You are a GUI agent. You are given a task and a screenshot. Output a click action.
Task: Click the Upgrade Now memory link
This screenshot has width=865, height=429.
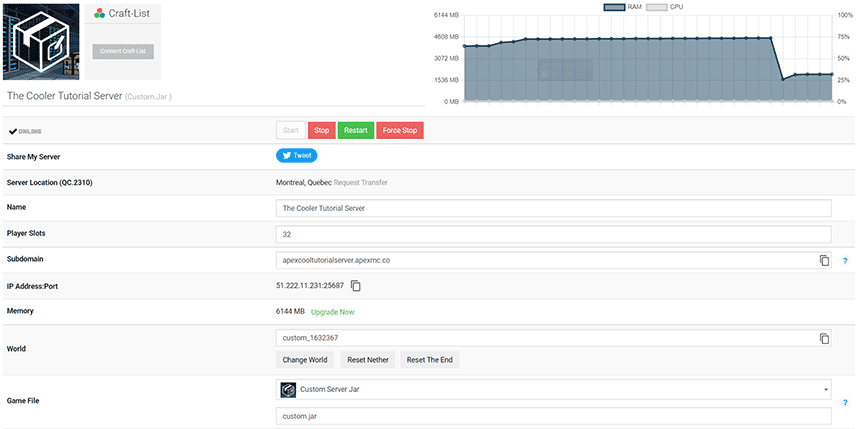332,312
